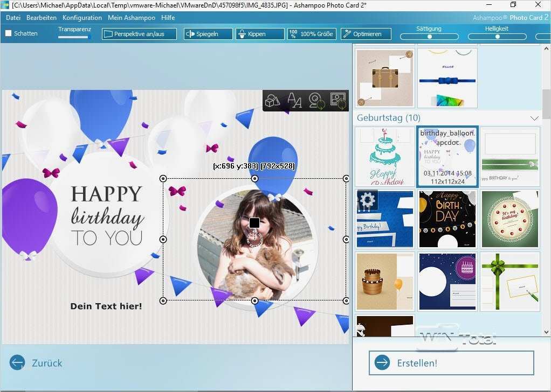Click the Zurück back arrow

(17, 362)
